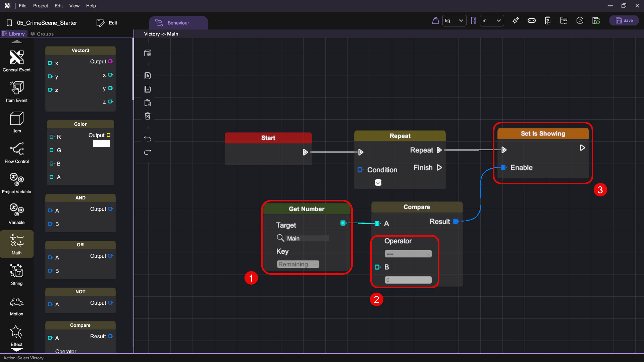
Task: Open the Project Variable category
Action: point(16,183)
